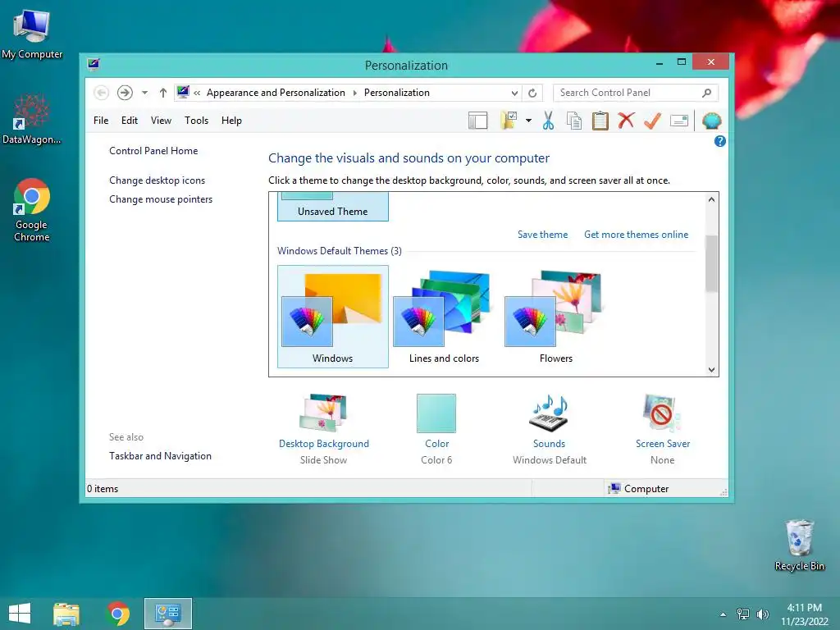Open Taskbar and Navigation link
The height and width of the screenshot is (630, 840).
(x=160, y=456)
